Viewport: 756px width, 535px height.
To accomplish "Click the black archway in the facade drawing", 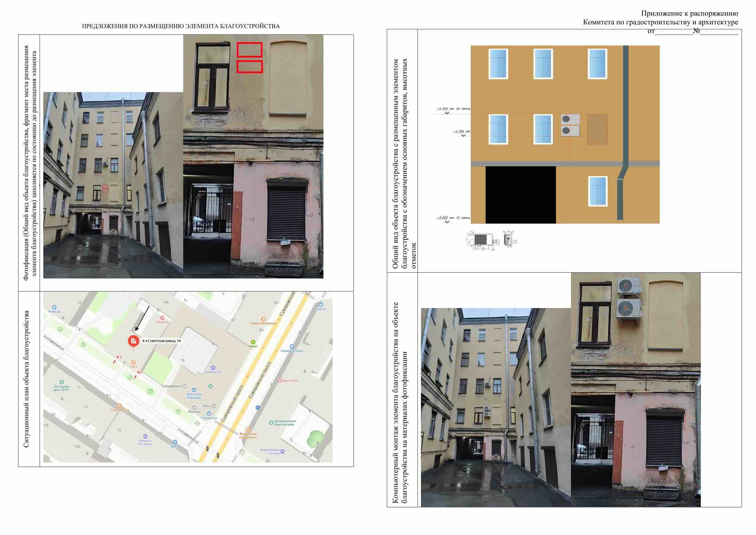I will [521, 195].
